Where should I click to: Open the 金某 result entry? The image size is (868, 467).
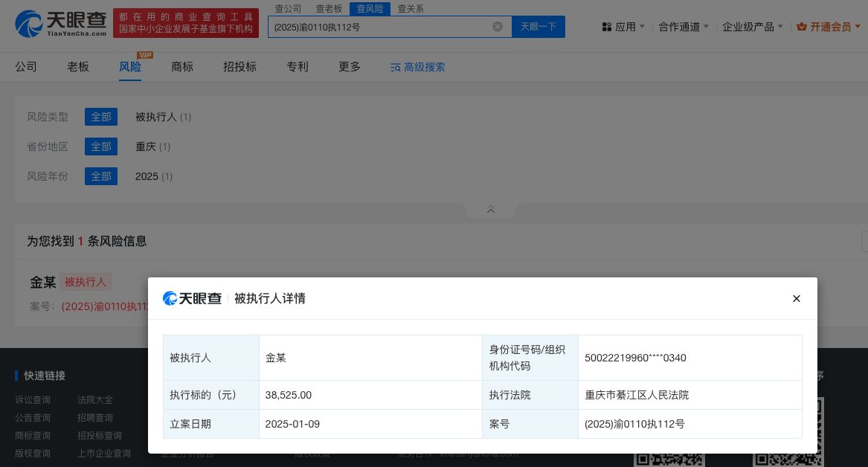tap(43, 282)
